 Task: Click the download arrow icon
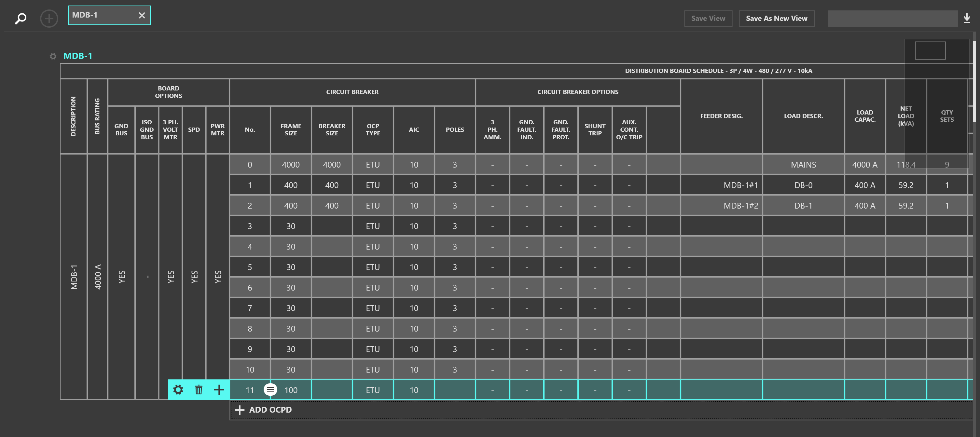(x=967, y=18)
